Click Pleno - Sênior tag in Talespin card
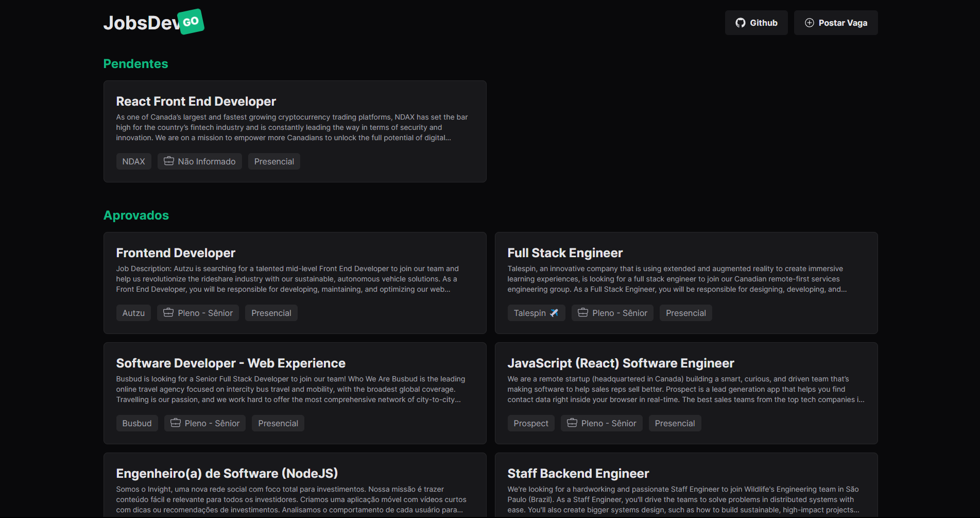The height and width of the screenshot is (518, 980). pos(613,313)
